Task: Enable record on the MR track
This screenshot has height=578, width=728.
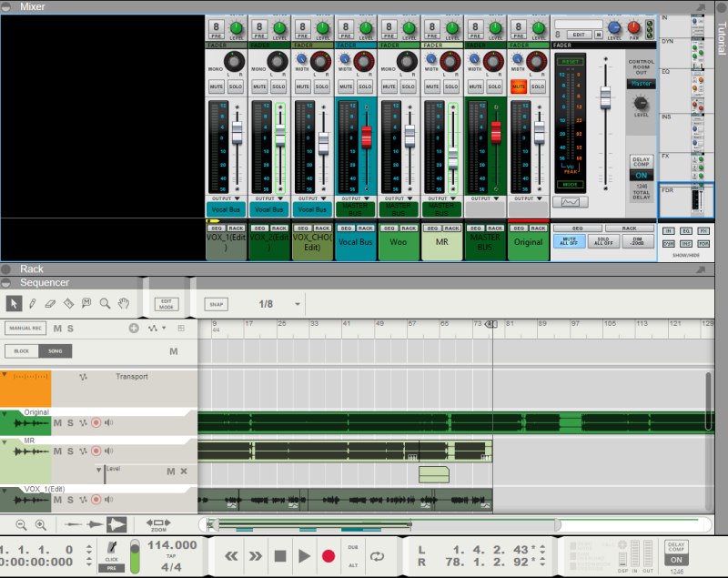Action: pyautogui.click(x=96, y=451)
